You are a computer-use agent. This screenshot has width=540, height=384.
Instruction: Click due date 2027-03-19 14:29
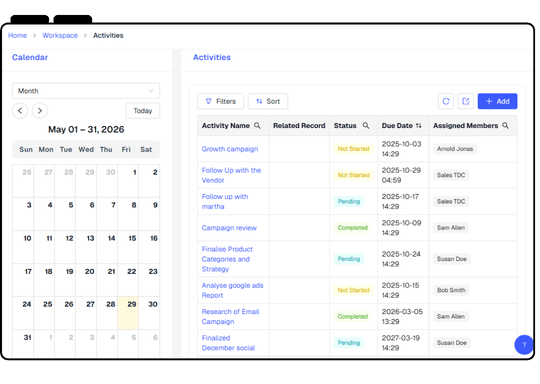tap(401, 343)
